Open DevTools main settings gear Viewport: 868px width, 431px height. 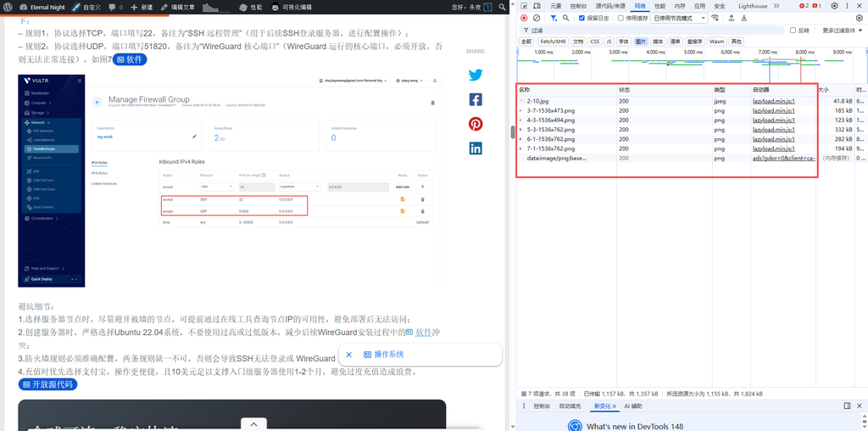pos(834,6)
